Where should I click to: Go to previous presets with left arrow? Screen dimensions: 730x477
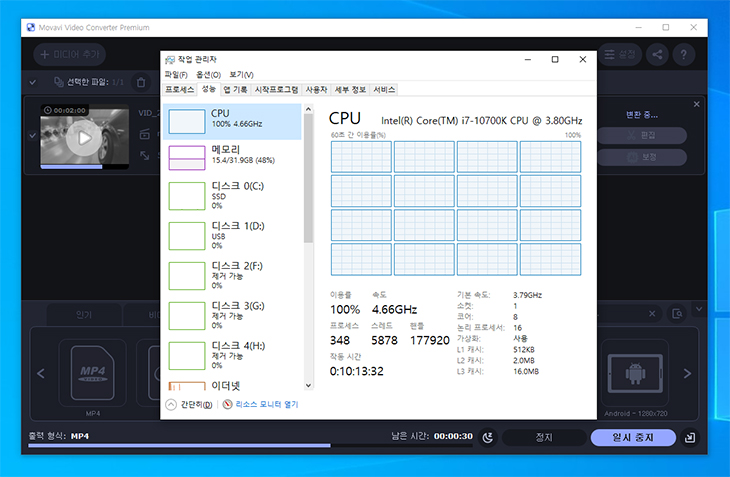point(41,373)
